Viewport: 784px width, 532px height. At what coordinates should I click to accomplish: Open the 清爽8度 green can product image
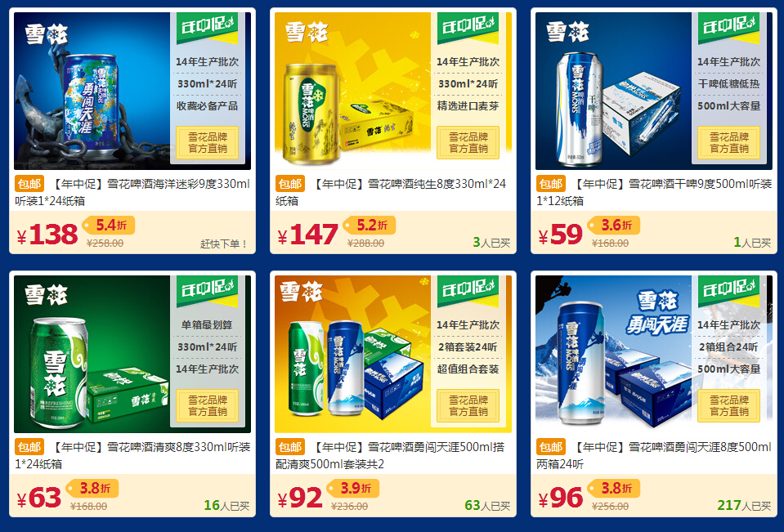(132, 354)
